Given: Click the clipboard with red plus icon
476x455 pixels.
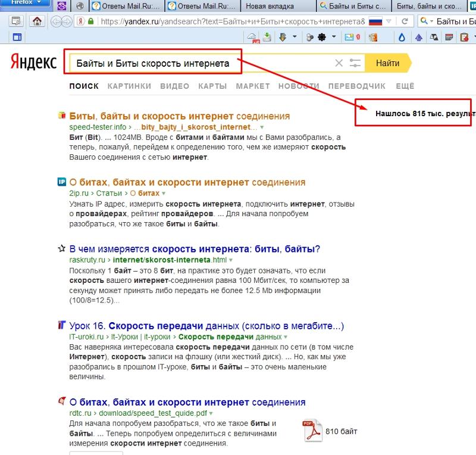Looking at the screenshot, I should 465,38.
